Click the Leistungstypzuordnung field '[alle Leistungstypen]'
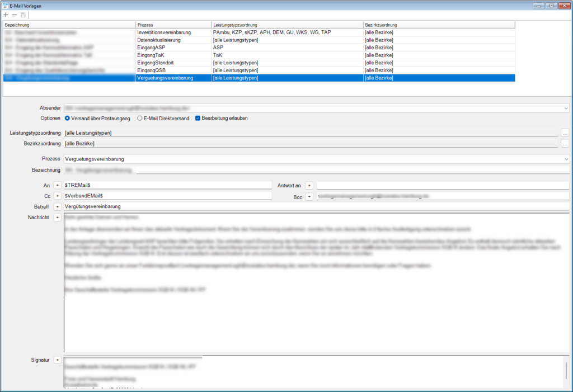Image resolution: width=573 pixels, height=392 pixels. [311, 133]
